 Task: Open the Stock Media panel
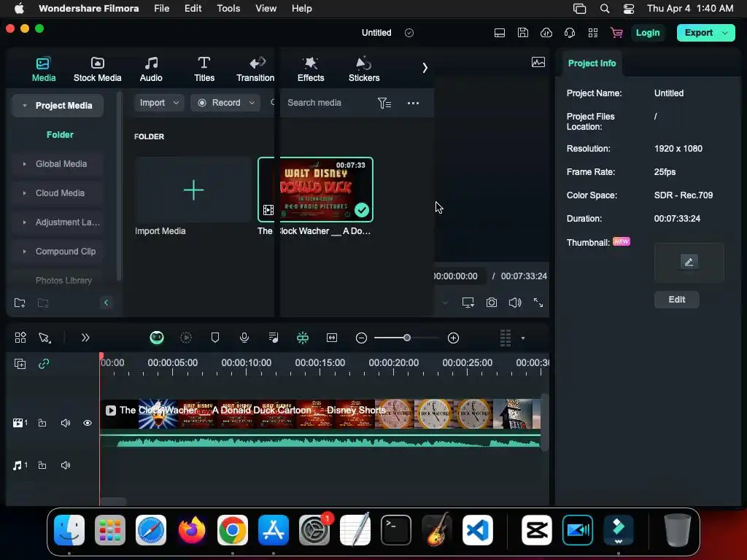97,69
